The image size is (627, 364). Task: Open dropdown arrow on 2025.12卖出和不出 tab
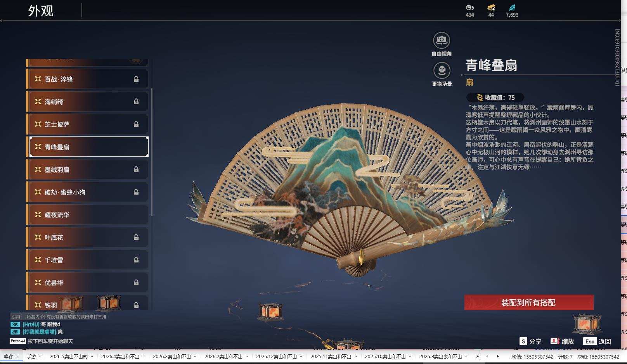click(x=301, y=357)
